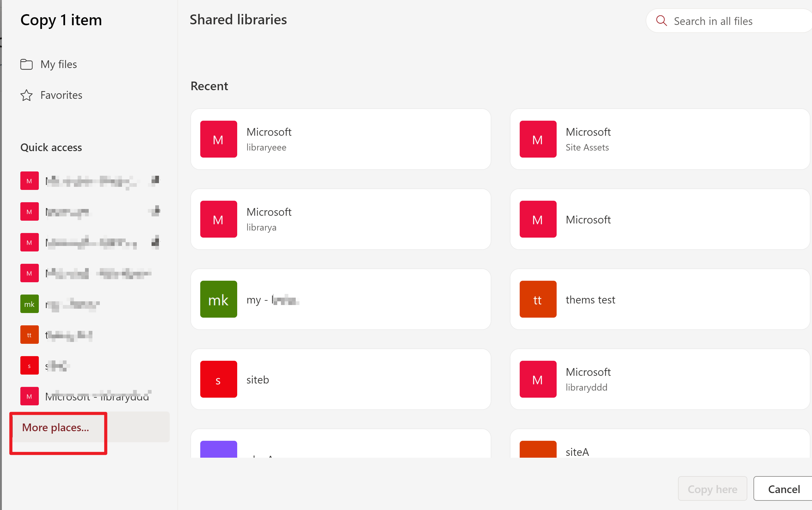This screenshot has width=812, height=510.
Task: Choose the libraryddd subtitle text
Action: point(587,388)
